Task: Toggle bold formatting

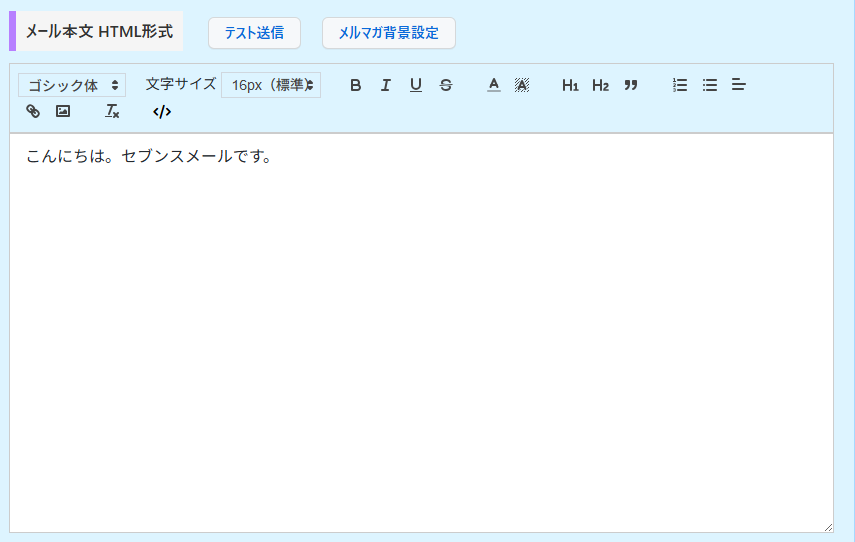Action: point(355,85)
